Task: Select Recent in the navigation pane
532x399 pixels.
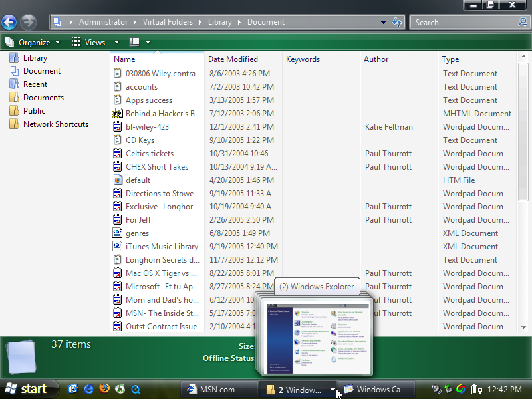Action: (x=35, y=84)
